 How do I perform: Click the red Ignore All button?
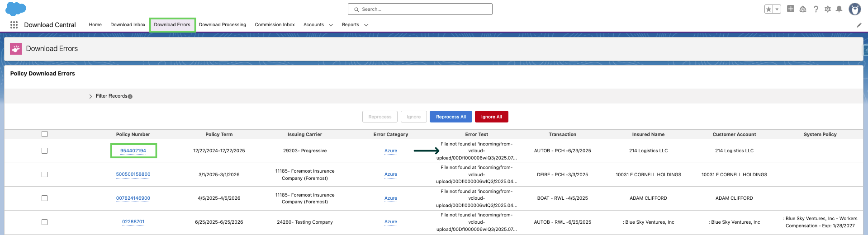pyautogui.click(x=492, y=117)
